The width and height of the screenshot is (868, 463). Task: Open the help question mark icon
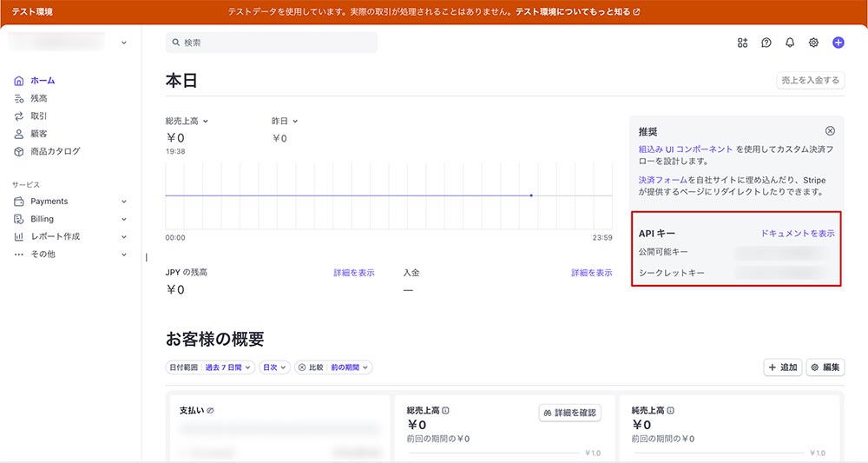pyautogui.click(x=766, y=43)
